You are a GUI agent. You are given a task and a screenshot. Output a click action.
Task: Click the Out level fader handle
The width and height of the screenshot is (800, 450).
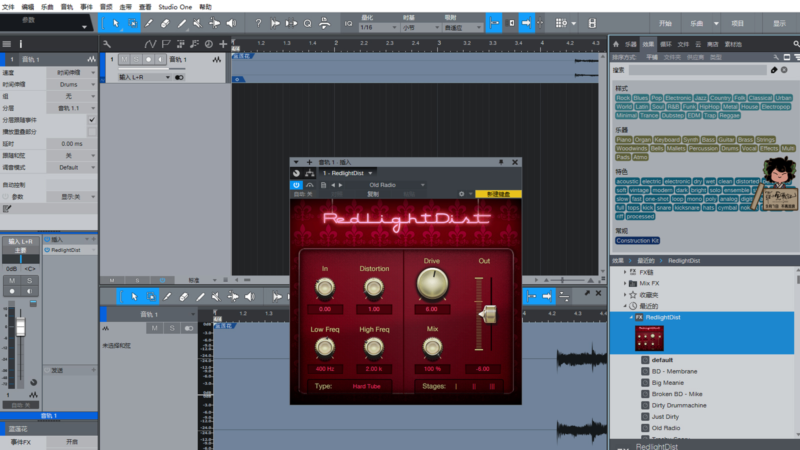[488, 315]
